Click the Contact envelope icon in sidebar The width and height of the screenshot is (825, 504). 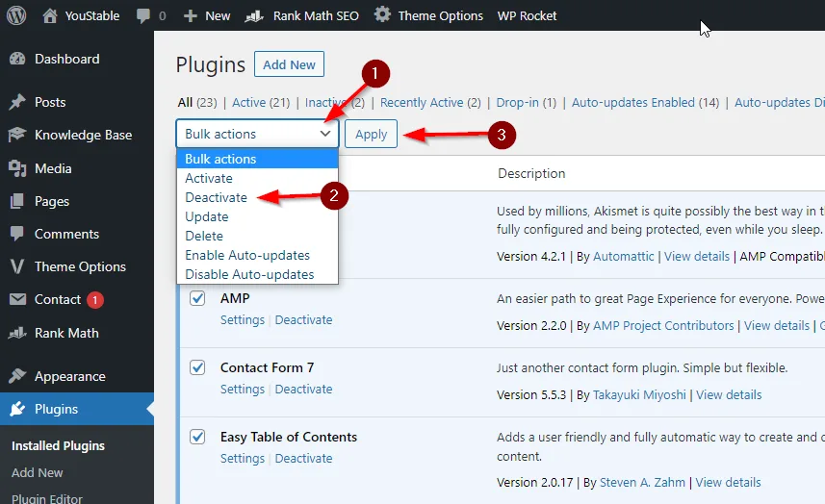[x=17, y=299]
